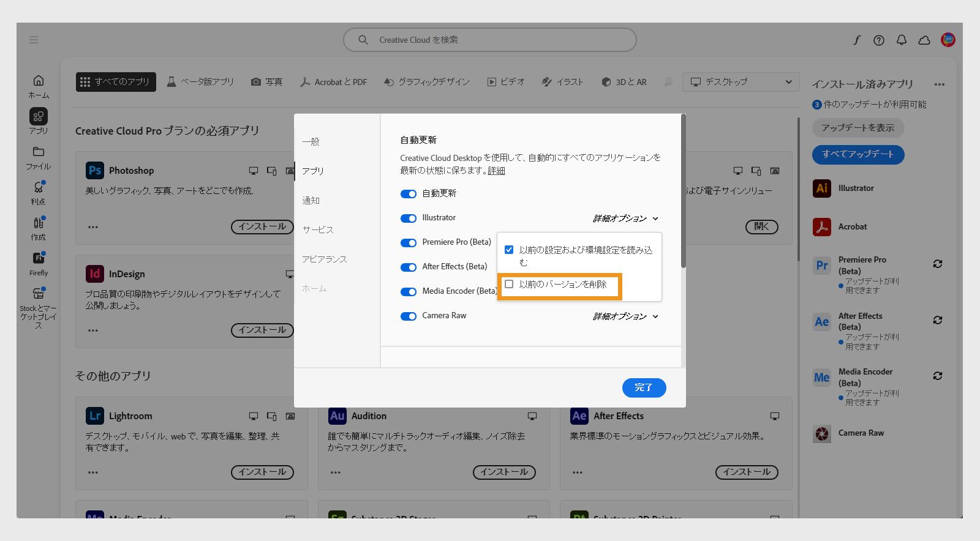Click the Illustrator icon in installed apps
The image size is (980, 541).
pyautogui.click(x=822, y=188)
